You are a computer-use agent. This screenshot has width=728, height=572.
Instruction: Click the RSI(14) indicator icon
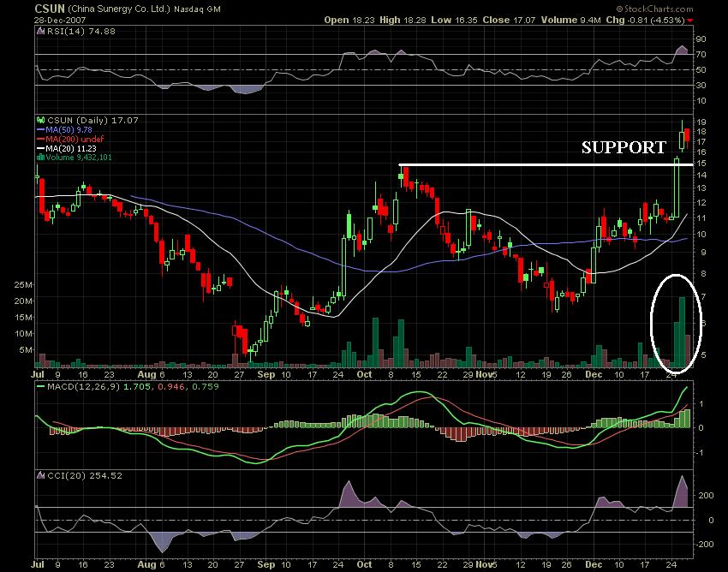tap(41, 32)
